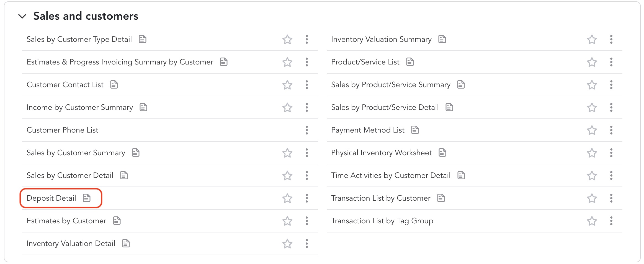Star the Deposit Detail report

287,198
